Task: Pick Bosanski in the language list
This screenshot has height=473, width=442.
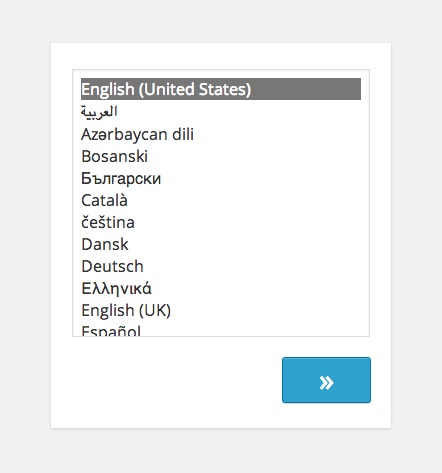Action: tap(221, 156)
